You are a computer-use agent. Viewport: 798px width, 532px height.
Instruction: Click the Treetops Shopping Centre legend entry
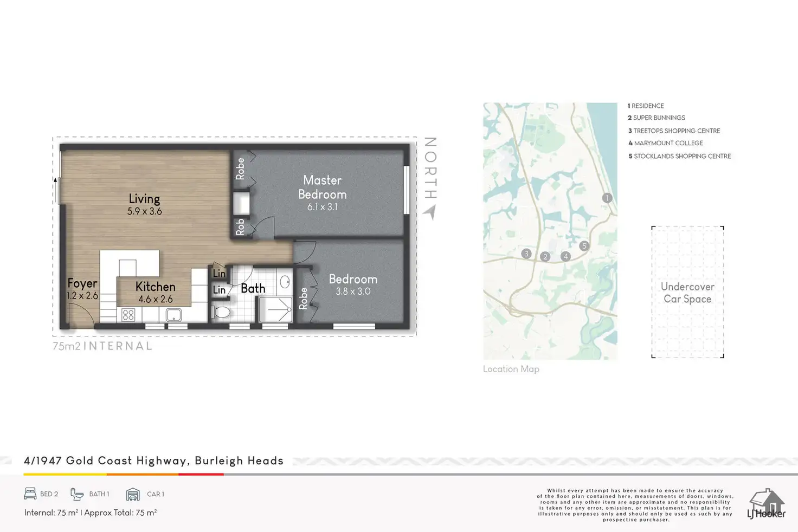(674, 131)
